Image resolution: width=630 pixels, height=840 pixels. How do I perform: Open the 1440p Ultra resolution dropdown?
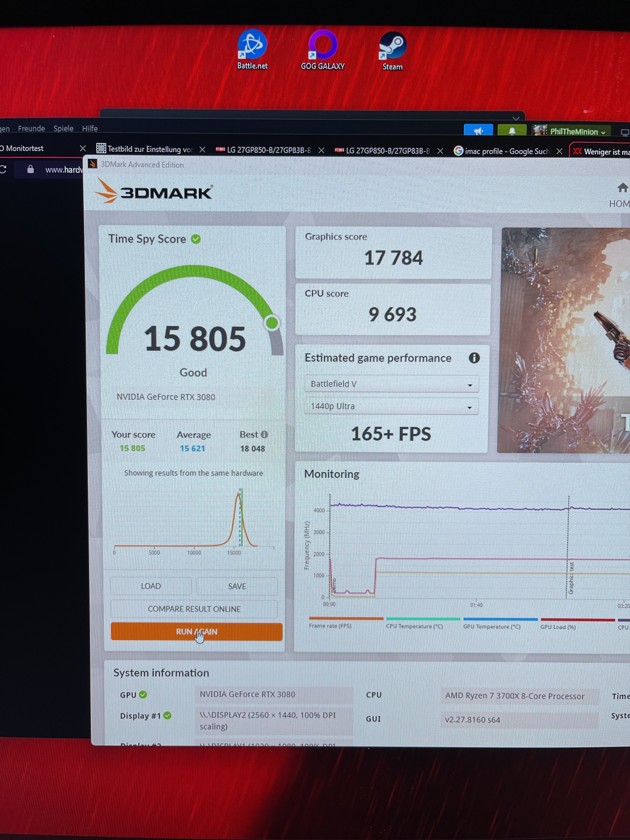[391, 406]
